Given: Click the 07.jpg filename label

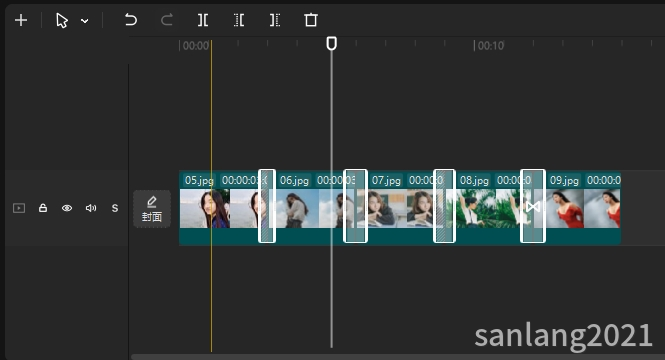Looking at the screenshot, I should coord(386,181).
